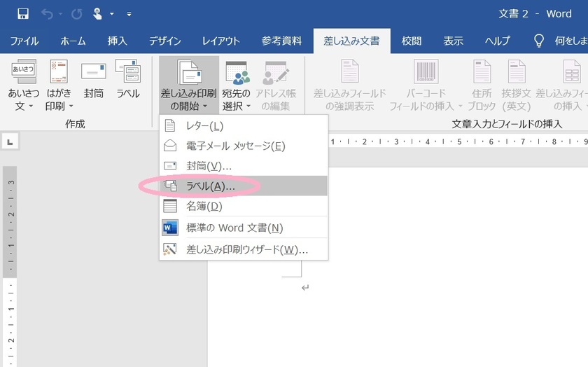Click the tab selector L icon near ruler
The height and width of the screenshot is (367, 588).
click(10, 141)
